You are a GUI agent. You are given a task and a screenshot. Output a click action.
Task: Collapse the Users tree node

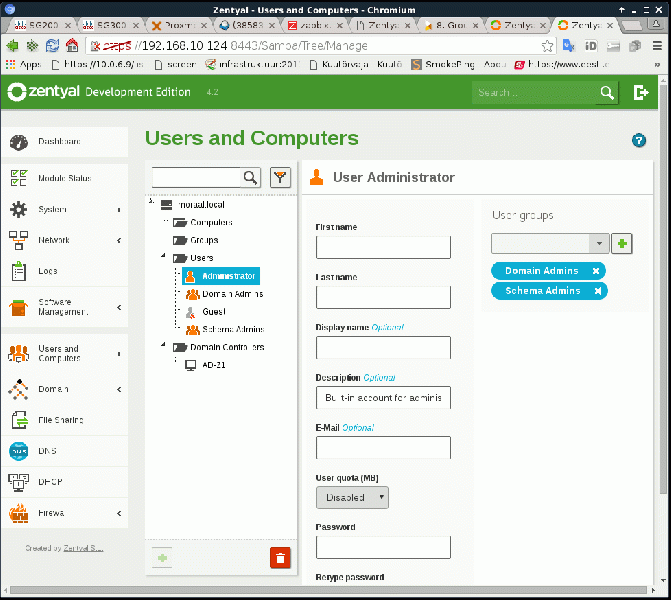(x=163, y=255)
